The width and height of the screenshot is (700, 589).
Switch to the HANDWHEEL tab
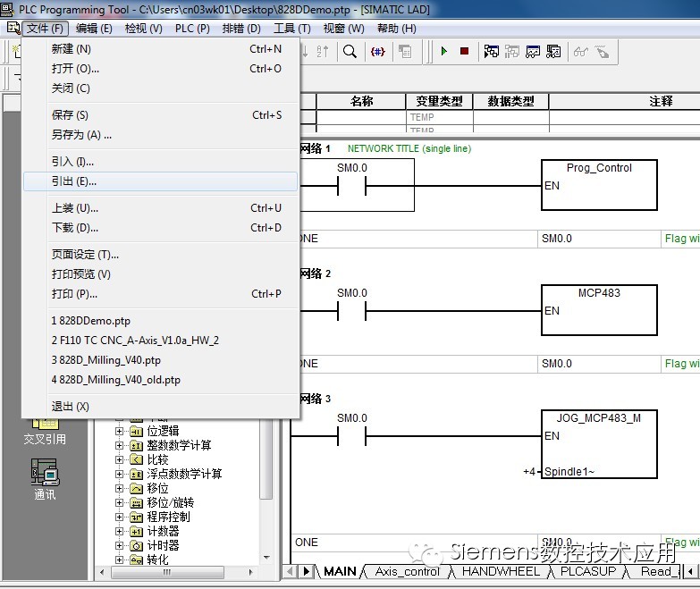[x=501, y=572]
